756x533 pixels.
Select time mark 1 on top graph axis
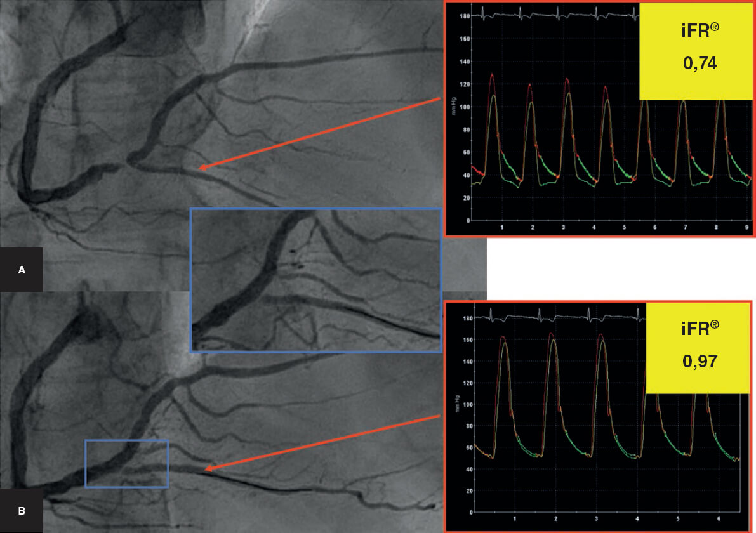(x=502, y=227)
